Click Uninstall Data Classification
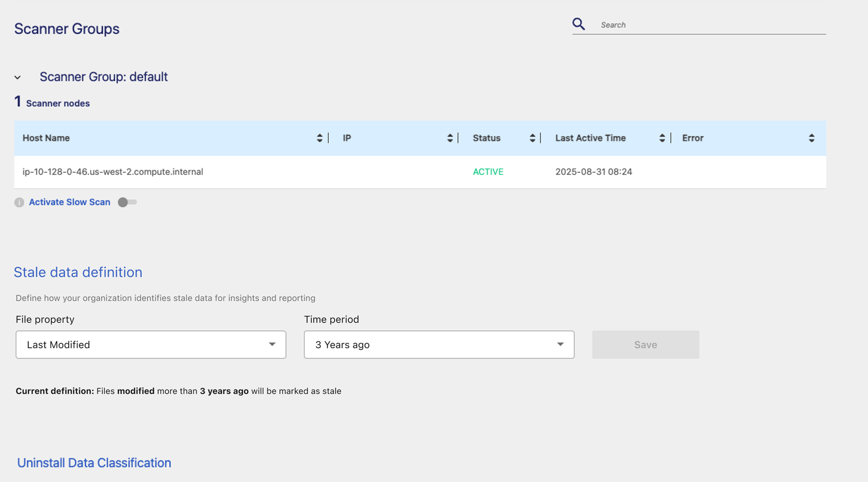This screenshot has height=482, width=868. click(94, 463)
